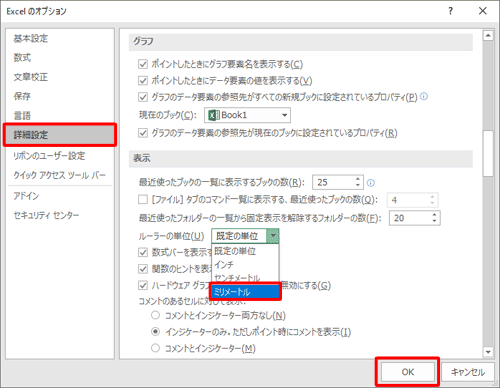The height and width of the screenshot is (388, 500).
Task: Enable [ファイル]タブのコマンド一覧 checkbox
Action: (143, 199)
